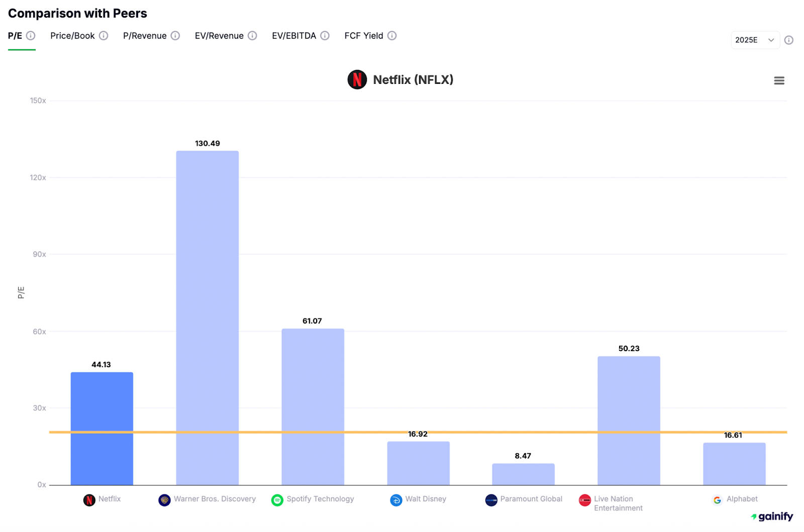Click the Live Nation 50.23 bar

point(629,420)
